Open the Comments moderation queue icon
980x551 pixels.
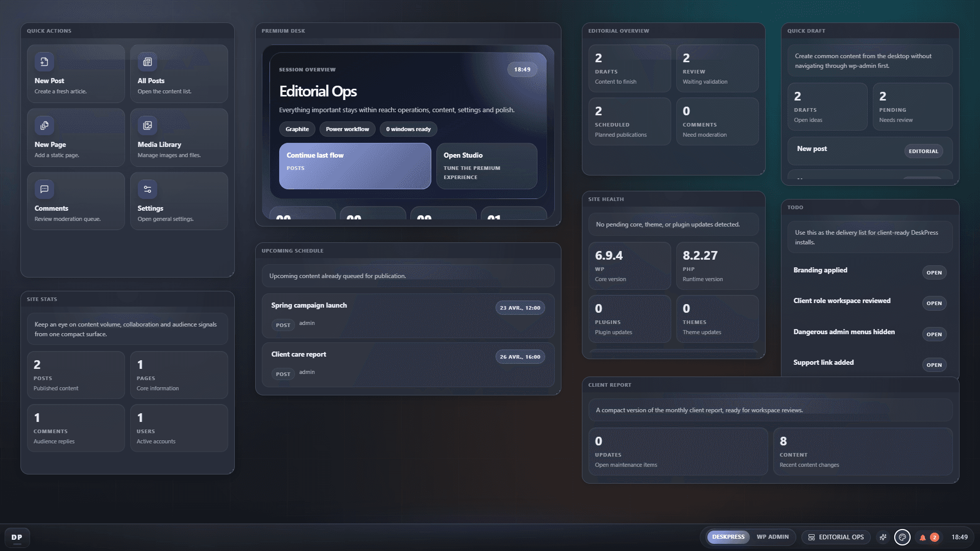point(44,189)
